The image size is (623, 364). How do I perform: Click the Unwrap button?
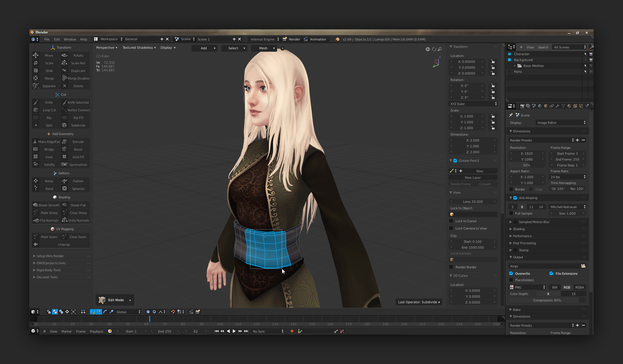click(64, 245)
